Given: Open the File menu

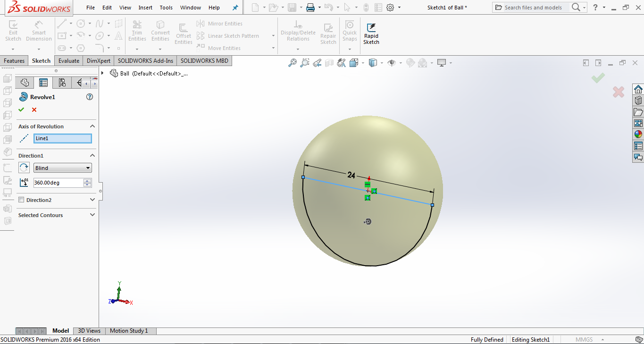Looking at the screenshot, I should click(x=91, y=8).
